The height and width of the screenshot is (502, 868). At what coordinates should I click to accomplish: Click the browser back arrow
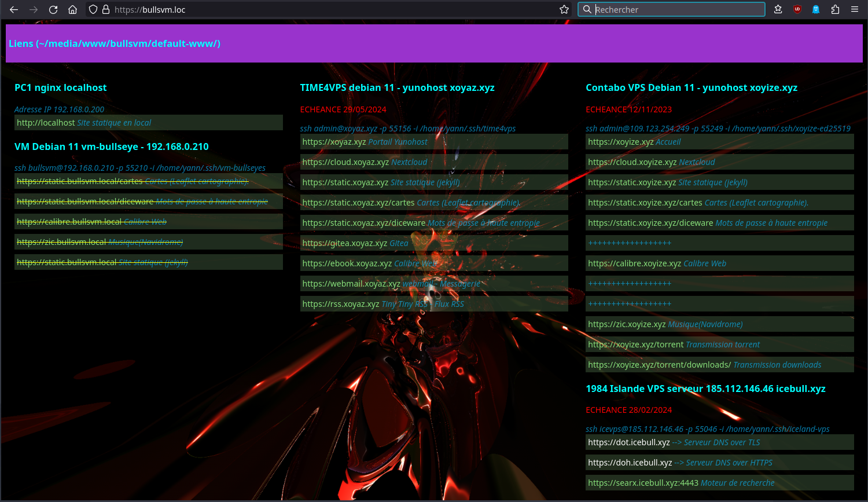tap(14, 10)
